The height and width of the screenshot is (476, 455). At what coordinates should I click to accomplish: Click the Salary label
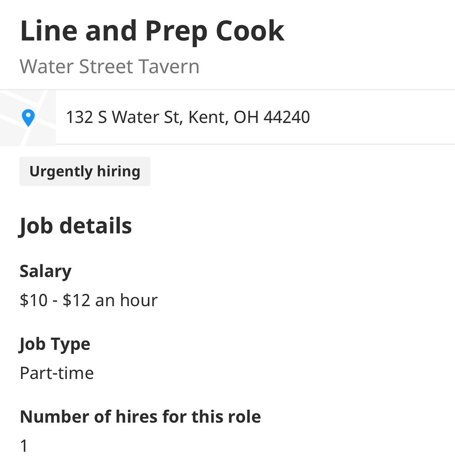pyautogui.click(x=45, y=271)
